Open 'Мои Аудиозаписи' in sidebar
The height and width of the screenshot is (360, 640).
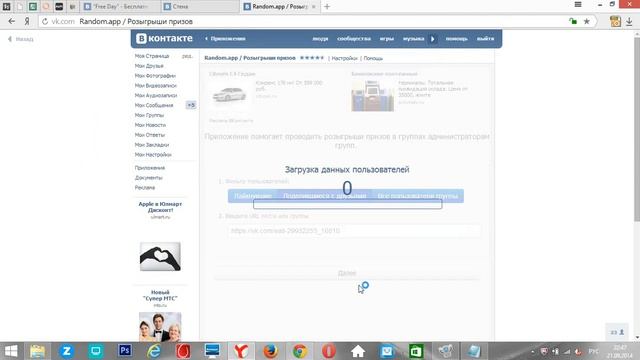156,95
